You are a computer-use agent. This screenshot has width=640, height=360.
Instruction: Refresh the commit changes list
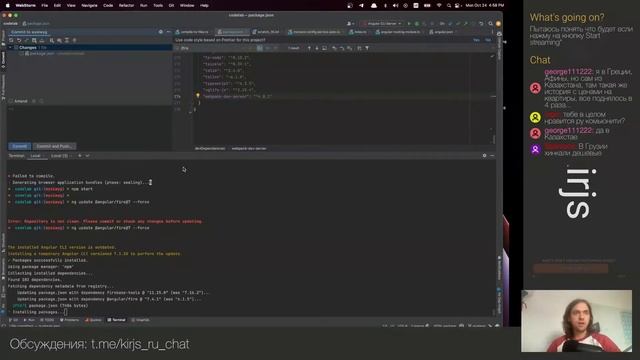point(11,40)
